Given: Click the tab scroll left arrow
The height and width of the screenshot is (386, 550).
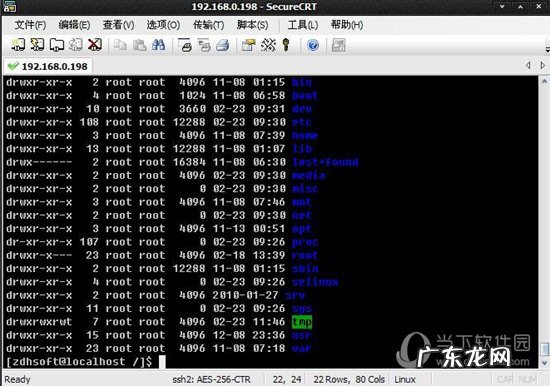Looking at the screenshot, I should tap(528, 65).
